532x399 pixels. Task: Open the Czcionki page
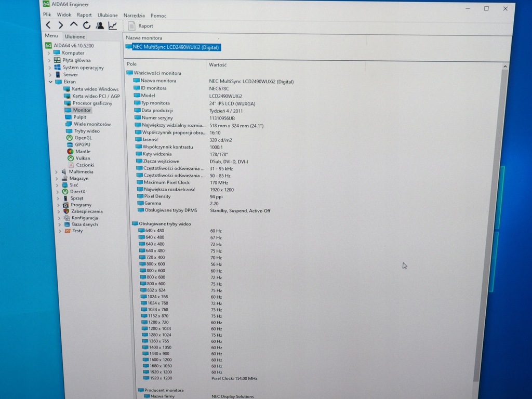pyautogui.click(x=82, y=165)
